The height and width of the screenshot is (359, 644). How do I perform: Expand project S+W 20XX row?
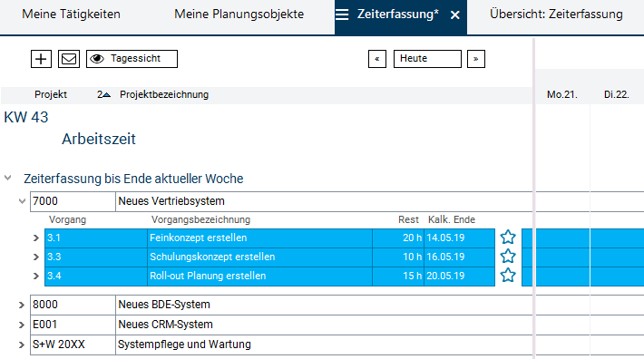(22, 344)
